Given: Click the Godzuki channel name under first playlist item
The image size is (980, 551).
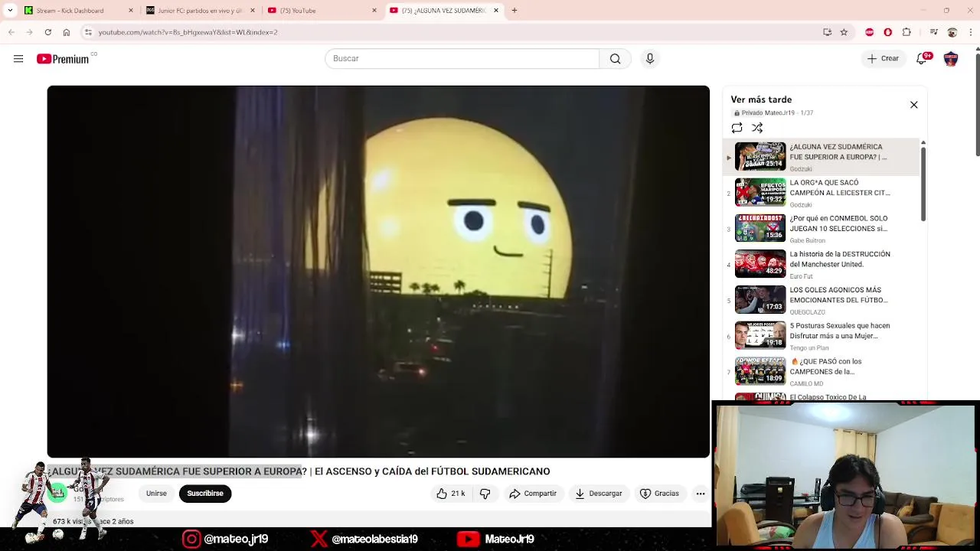Looking at the screenshot, I should 801,169.
